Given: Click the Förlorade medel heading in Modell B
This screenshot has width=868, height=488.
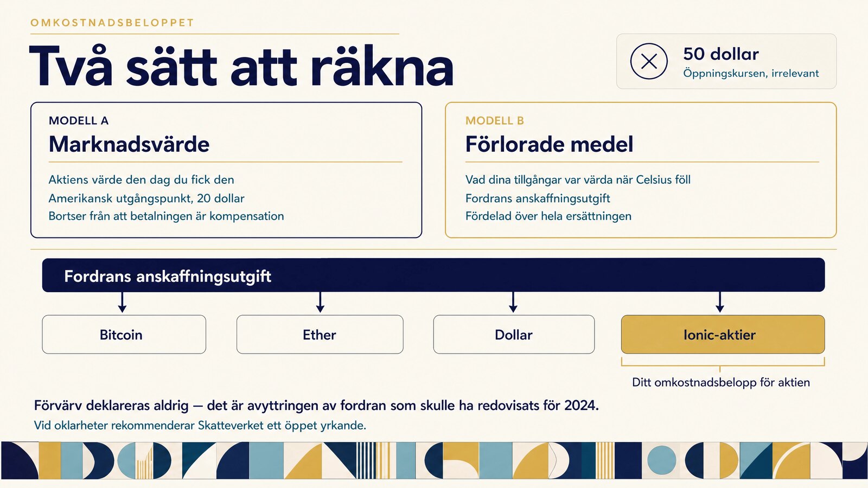Looking at the screenshot, I should pyautogui.click(x=549, y=144).
